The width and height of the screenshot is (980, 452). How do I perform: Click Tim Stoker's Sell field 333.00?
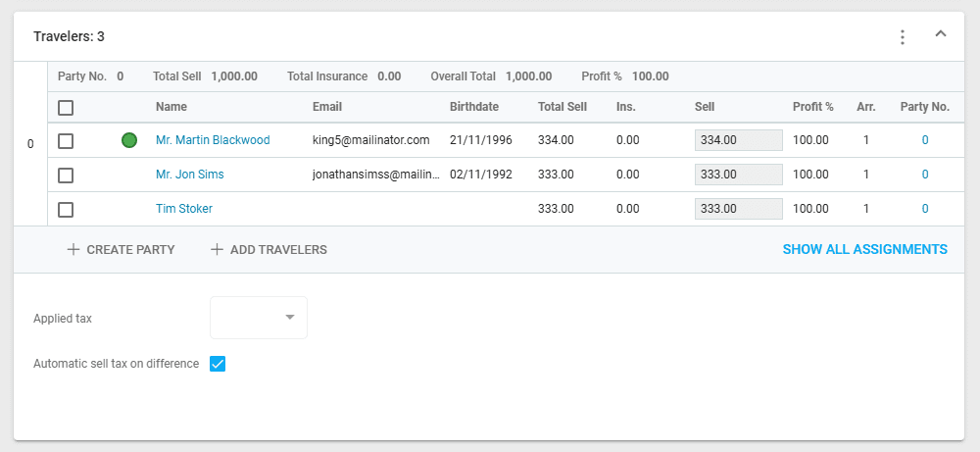(739, 209)
